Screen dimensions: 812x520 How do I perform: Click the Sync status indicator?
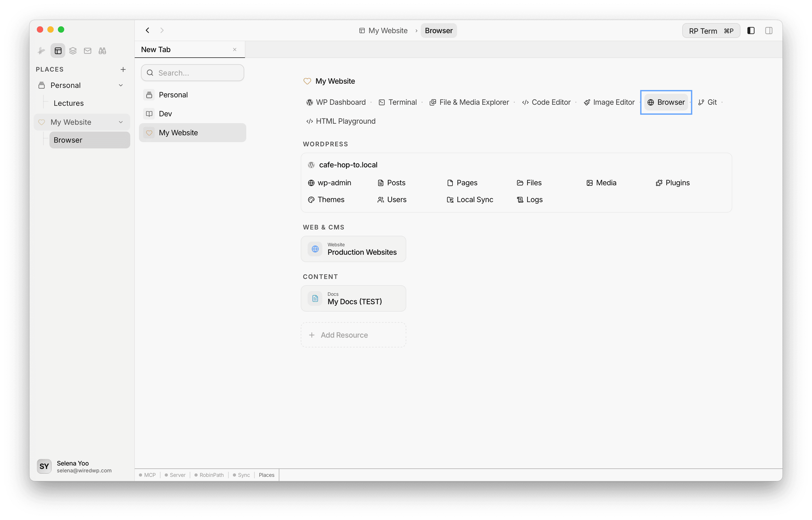pos(241,475)
